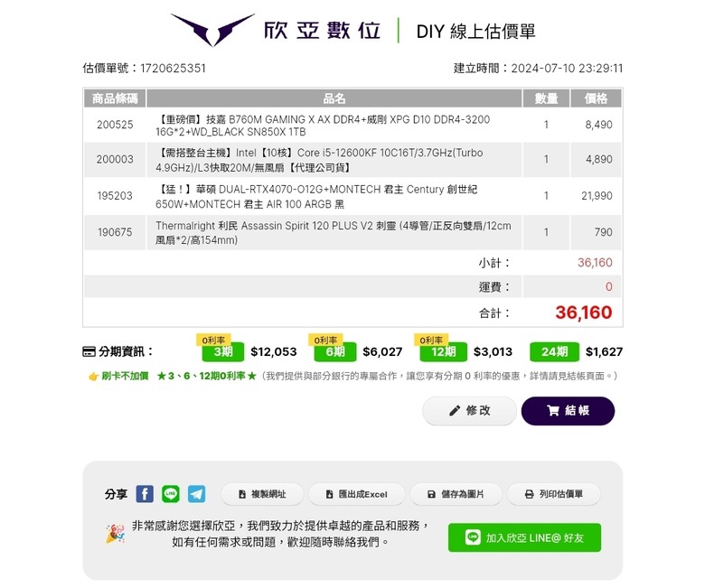Export the quote with 匯出成Excel
The width and height of the screenshot is (705, 588).
point(357,494)
